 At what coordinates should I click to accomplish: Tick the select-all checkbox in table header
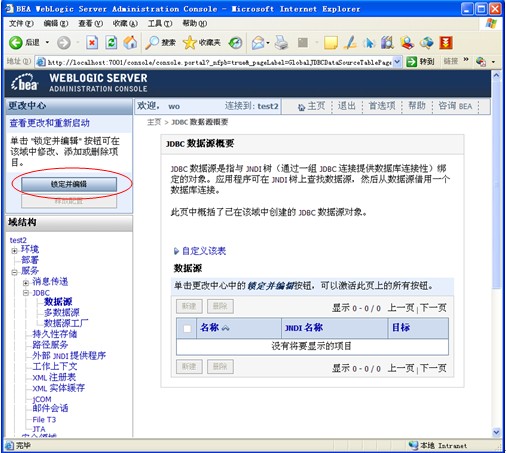click(187, 329)
